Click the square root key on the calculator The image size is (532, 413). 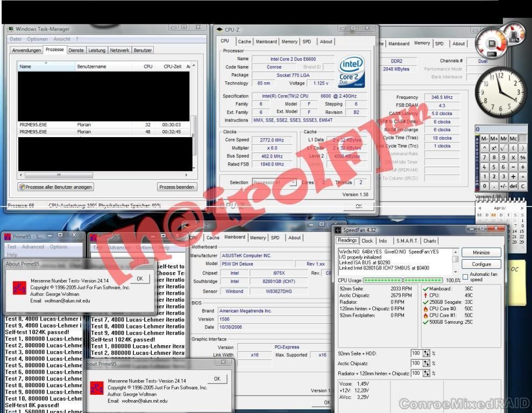tap(503, 148)
